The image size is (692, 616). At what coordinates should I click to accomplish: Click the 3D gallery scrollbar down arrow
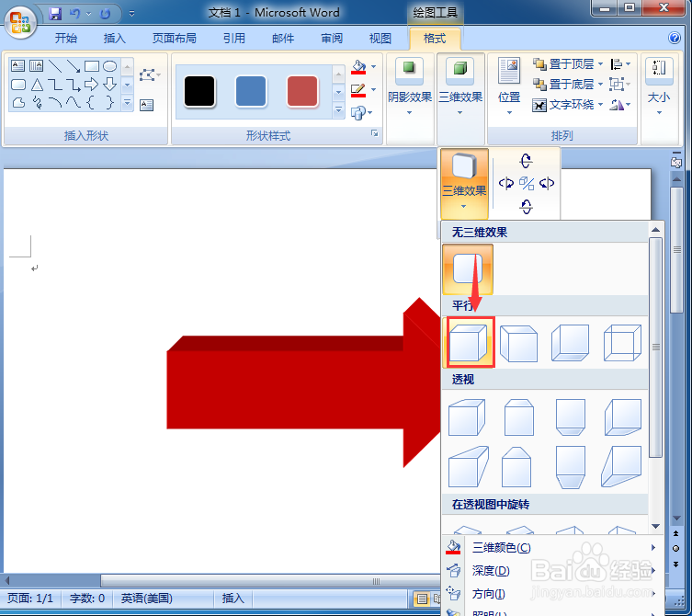coord(655,526)
